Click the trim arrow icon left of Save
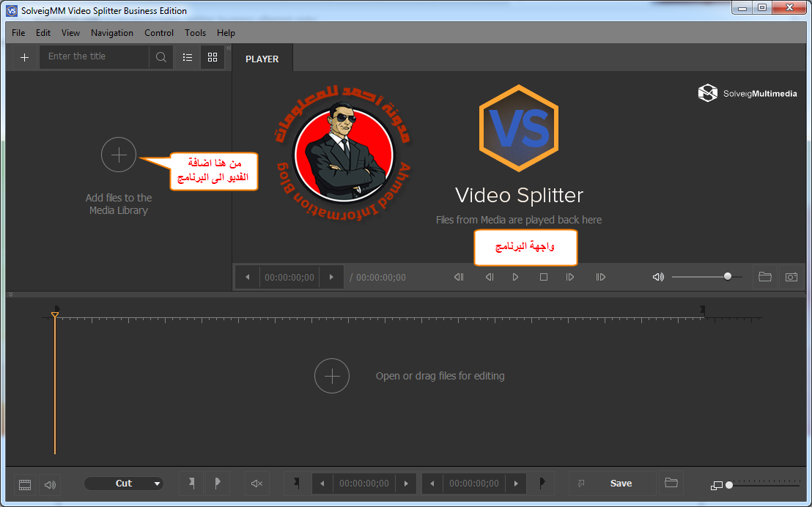The height and width of the screenshot is (507, 812). [581, 483]
